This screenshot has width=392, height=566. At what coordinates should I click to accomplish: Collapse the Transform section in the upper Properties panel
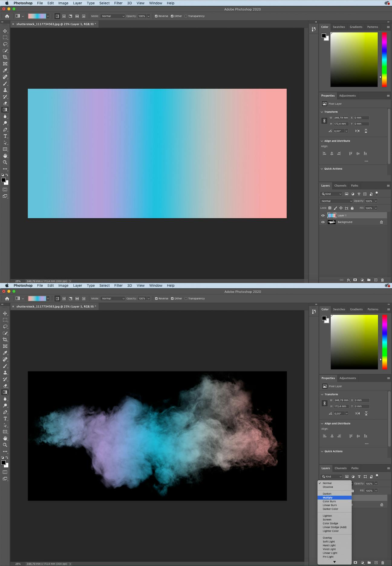click(322, 112)
